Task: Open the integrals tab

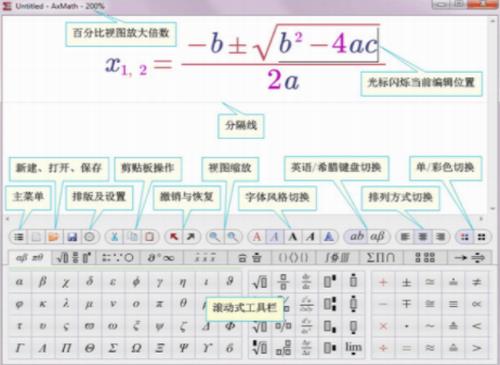Action: (337, 258)
